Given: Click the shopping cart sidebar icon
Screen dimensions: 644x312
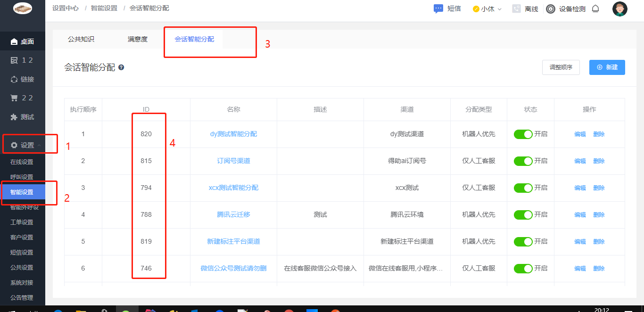Looking at the screenshot, I should pos(14,98).
